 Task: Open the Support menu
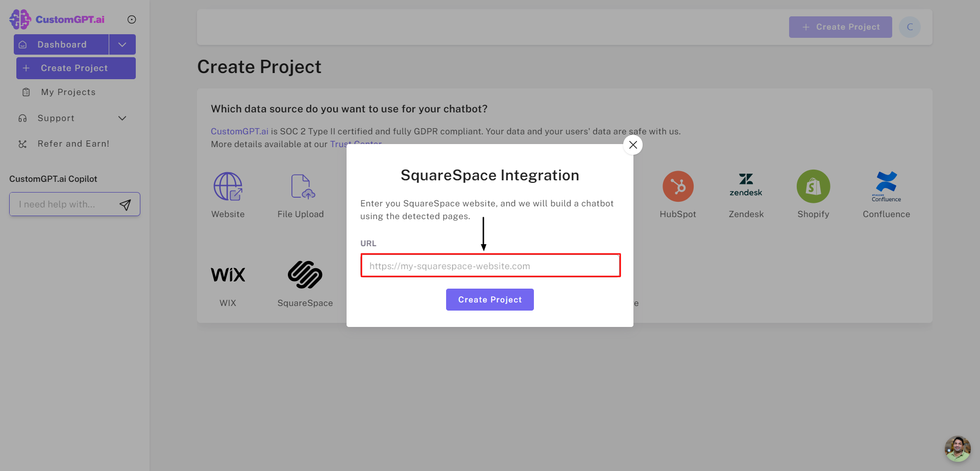point(56,118)
